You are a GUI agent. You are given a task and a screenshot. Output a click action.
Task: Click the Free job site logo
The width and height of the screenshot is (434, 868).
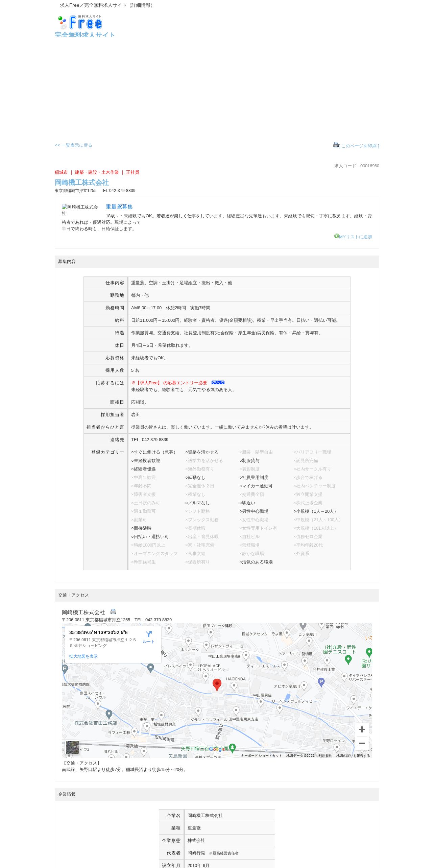pyautogui.click(x=80, y=22)
